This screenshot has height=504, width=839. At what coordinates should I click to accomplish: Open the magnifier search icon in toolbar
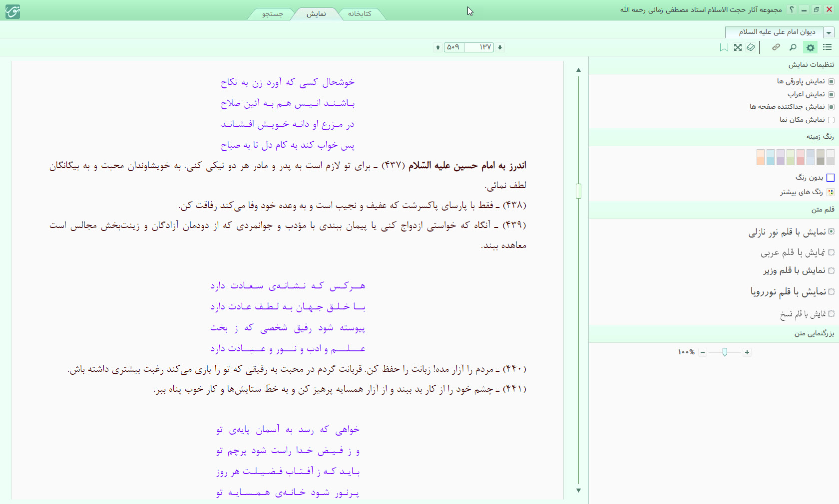793,47
